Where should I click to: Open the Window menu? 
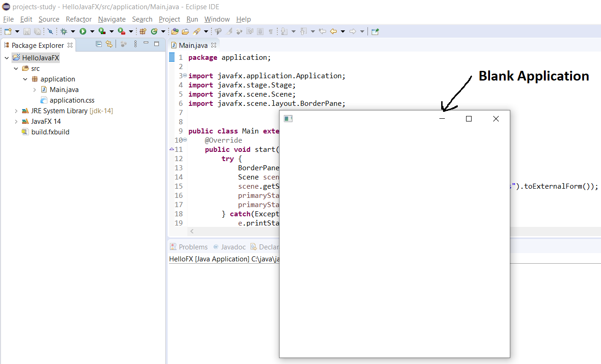[217, 19]
